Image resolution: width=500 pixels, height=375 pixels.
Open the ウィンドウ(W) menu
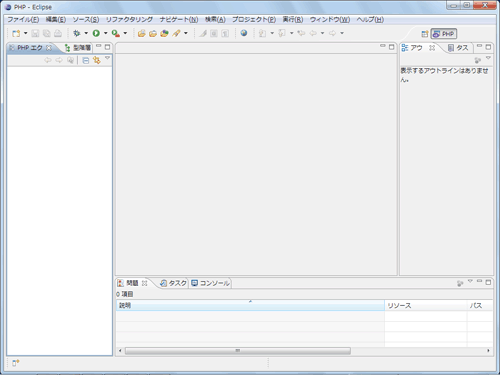pos(330,20)
